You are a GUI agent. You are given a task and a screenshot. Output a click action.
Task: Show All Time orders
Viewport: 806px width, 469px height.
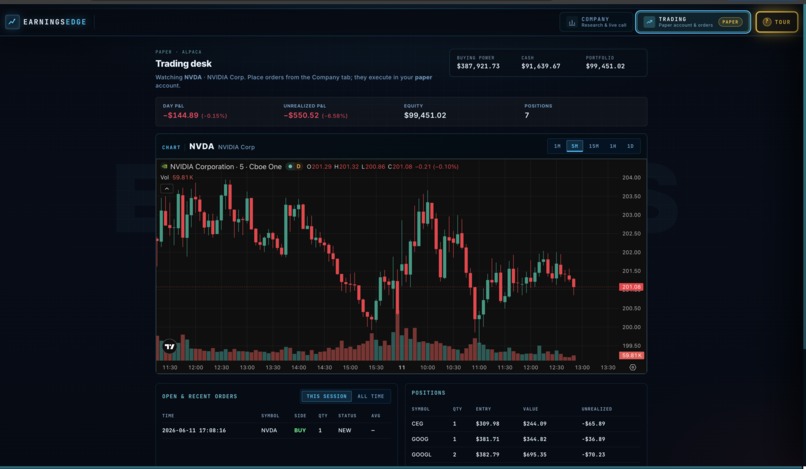[371, 396]
